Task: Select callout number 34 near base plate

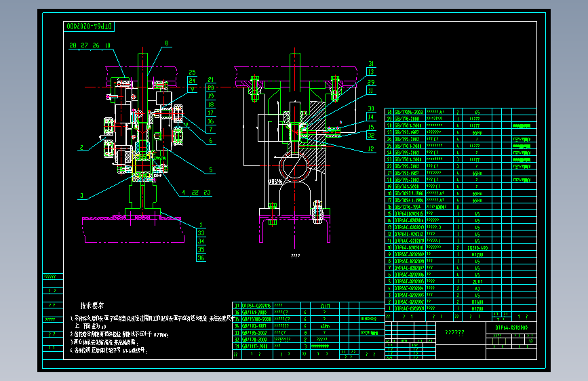Action: coord(201,241)
